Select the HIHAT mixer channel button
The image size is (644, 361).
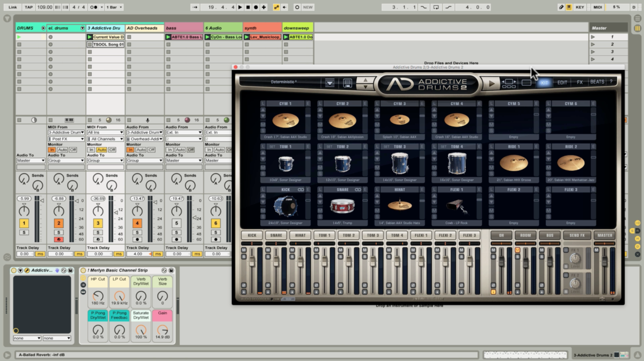300,235
